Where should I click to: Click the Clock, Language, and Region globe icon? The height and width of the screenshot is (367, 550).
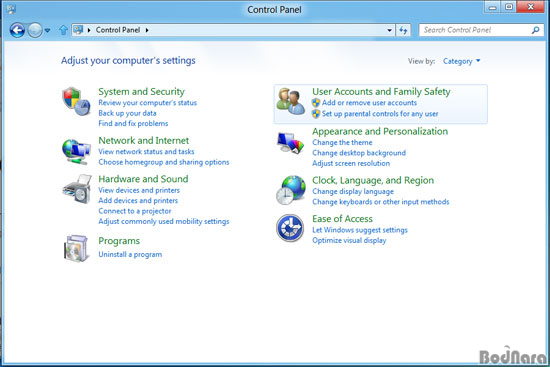pos(290,190)
